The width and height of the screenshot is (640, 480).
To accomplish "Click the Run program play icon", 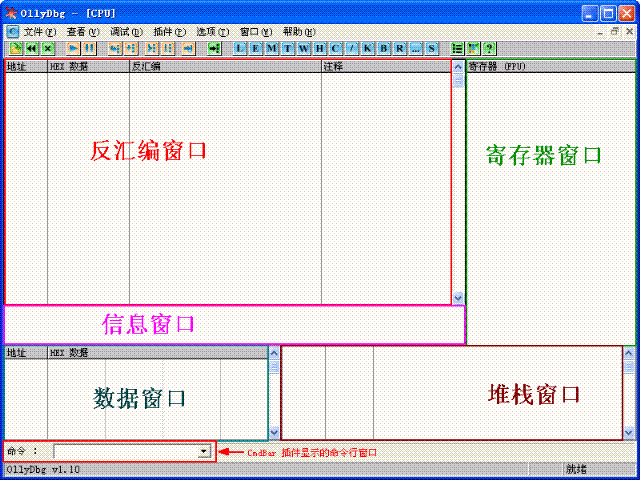I will tap(73, 49).
